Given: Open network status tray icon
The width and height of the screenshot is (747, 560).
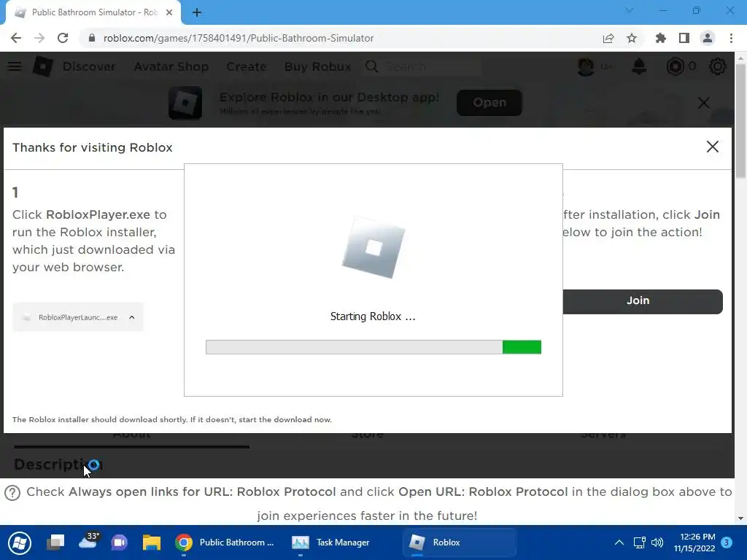Looking at the screenshot, I should pos(639,542).
